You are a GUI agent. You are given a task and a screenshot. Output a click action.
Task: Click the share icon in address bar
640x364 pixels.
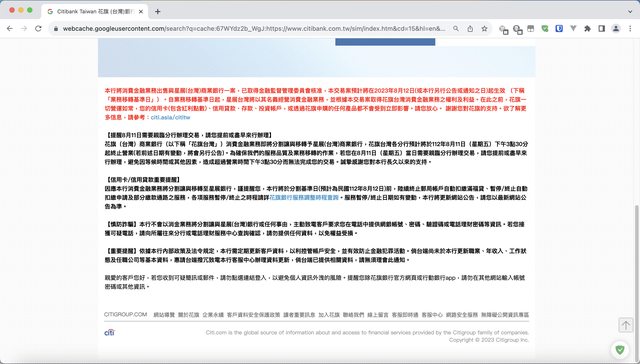470,29
